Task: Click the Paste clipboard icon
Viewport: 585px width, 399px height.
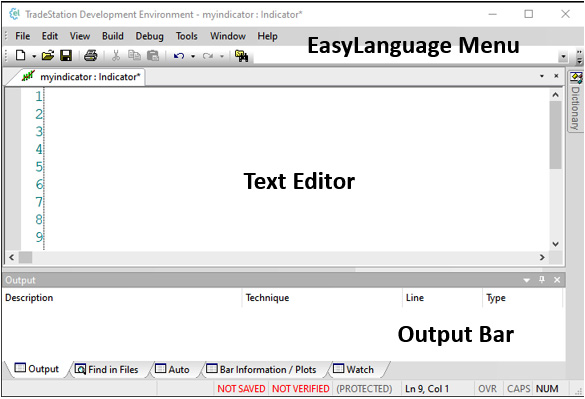Action: [x=153, y=56]
